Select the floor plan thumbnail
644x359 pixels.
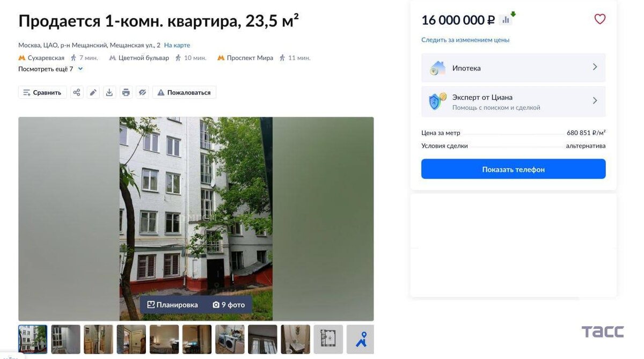click(x=328, y=339)
